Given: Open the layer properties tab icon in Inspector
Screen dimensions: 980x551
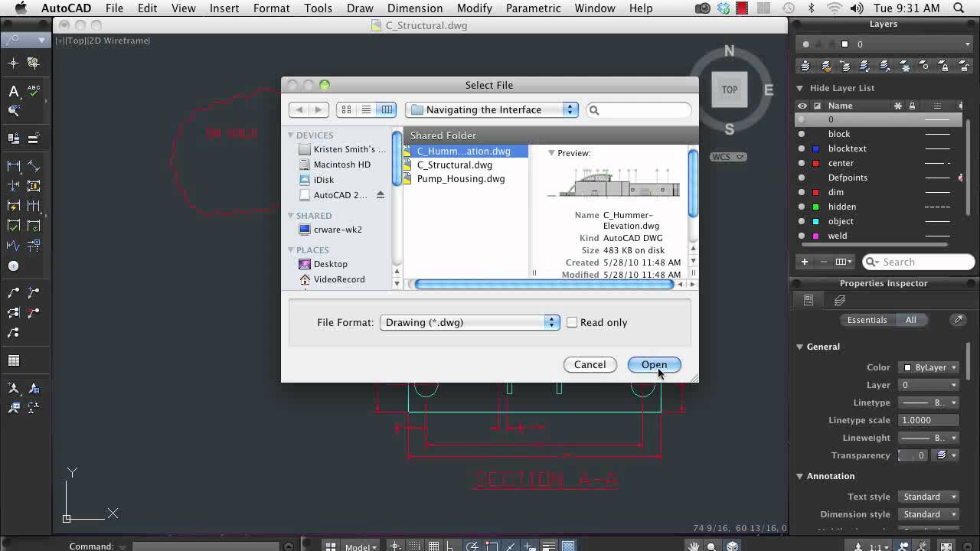Looking at the screenshot, I should 840,301.
